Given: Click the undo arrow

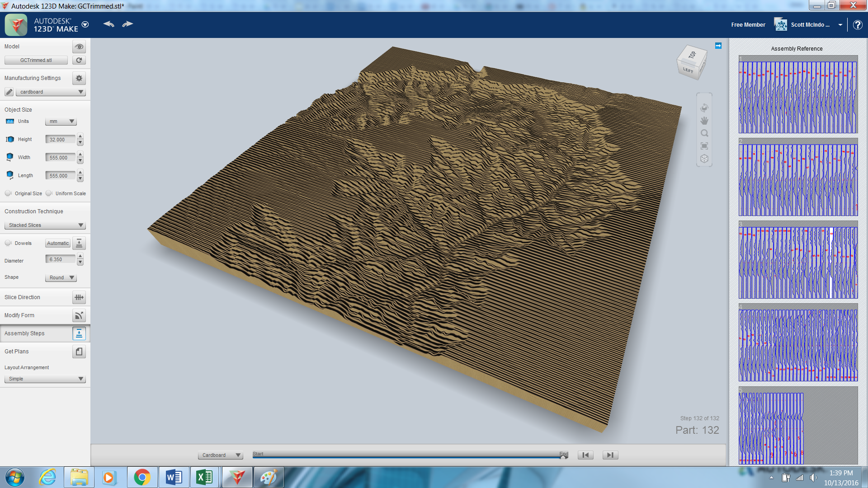Looking at the screenshot, I should point(108,24).
